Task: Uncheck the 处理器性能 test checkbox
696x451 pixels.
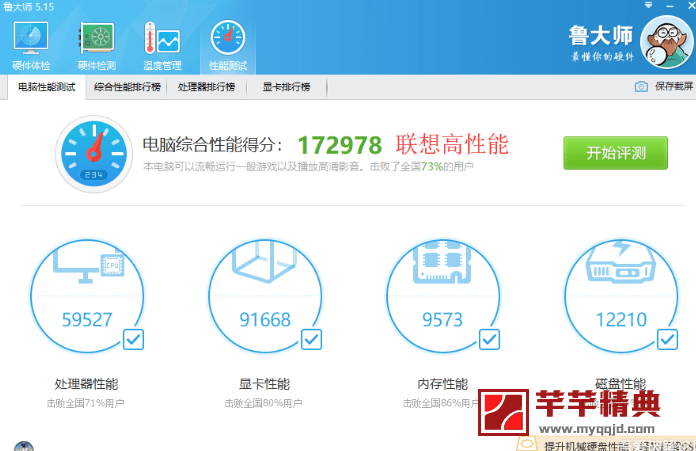Action: pyautogui.click(x=133, y=340)
